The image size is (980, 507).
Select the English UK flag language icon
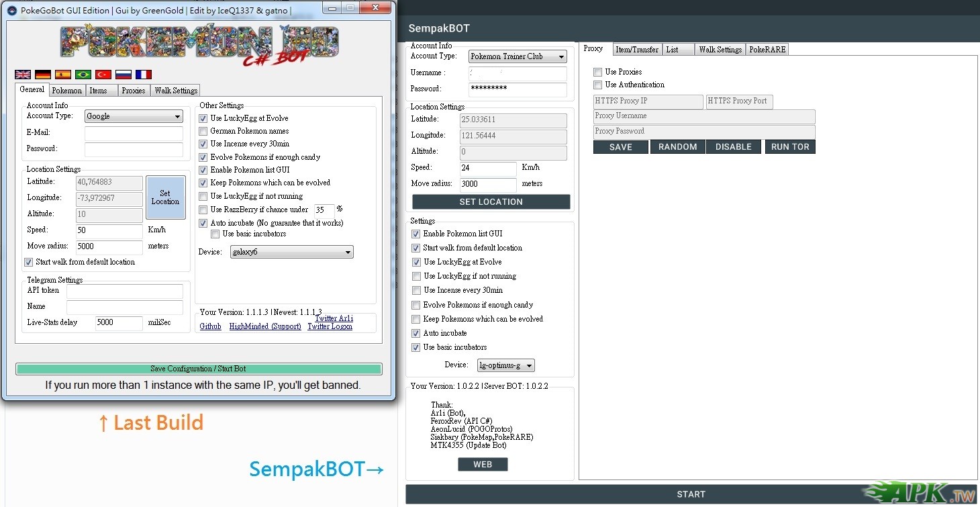click(23, 75)
